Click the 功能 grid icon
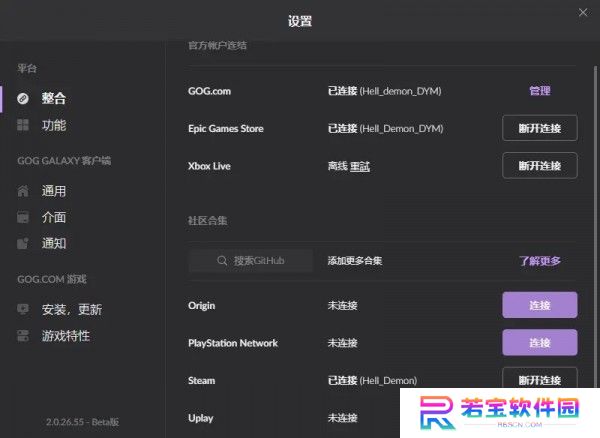 point(23,125)
